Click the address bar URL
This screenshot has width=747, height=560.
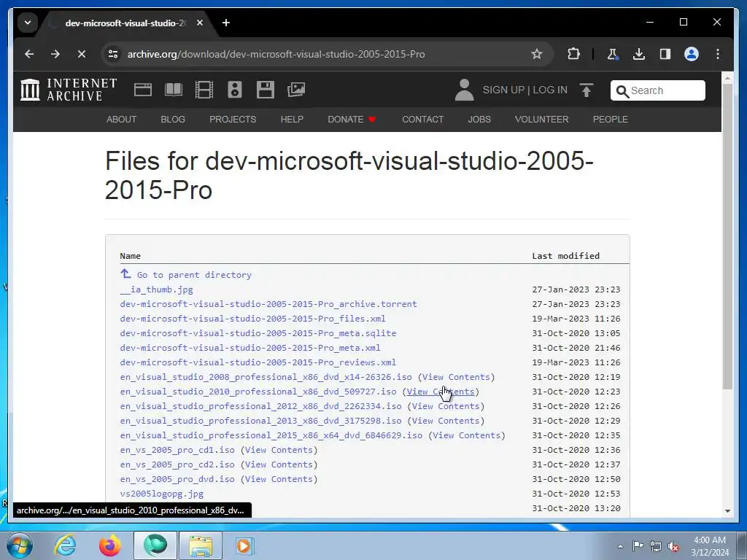(276, 54)
